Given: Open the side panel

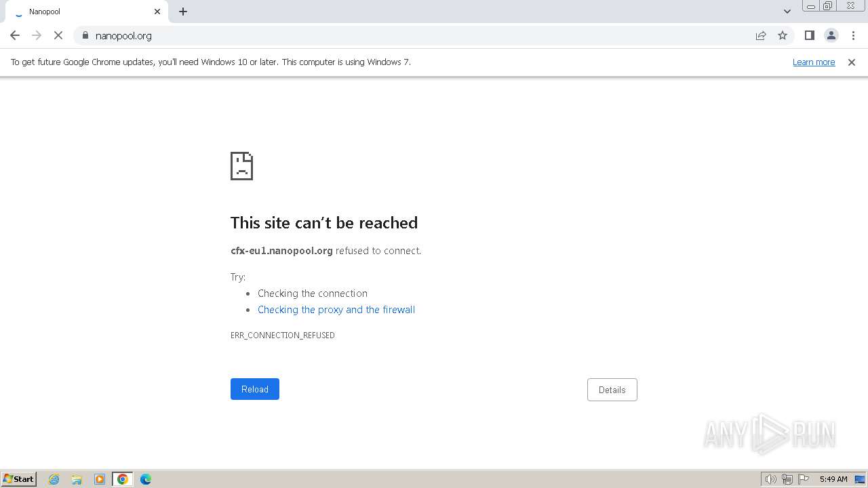Looking at the screenshot, I should 809,35.
